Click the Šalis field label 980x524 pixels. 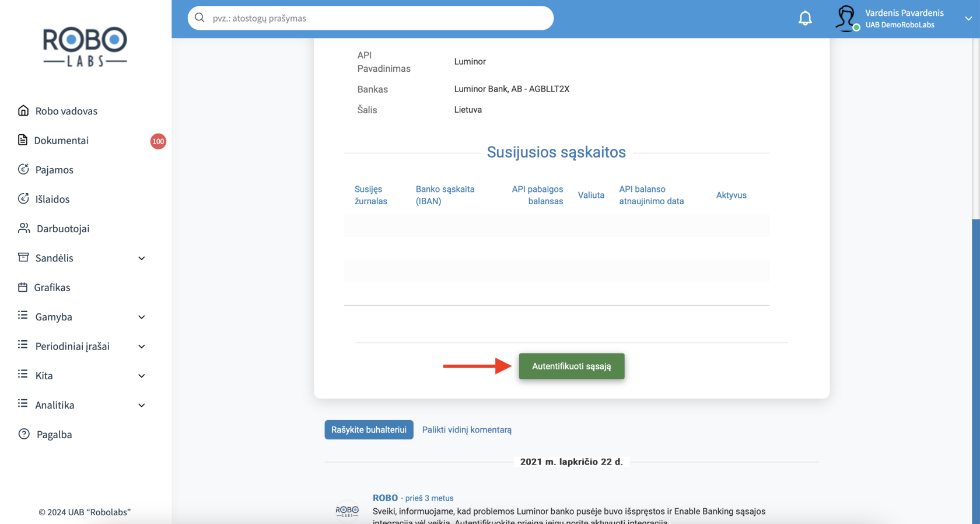pyautogui.click(x=367, y=110)
